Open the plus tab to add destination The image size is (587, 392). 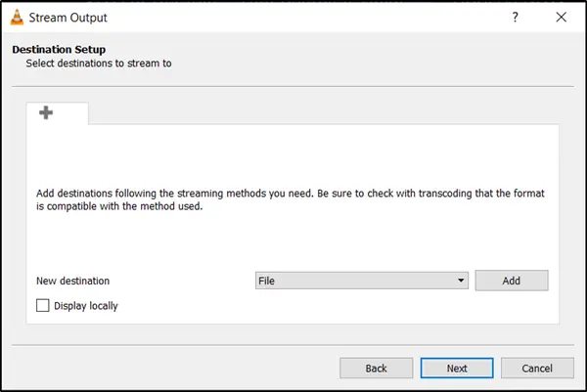46,113
